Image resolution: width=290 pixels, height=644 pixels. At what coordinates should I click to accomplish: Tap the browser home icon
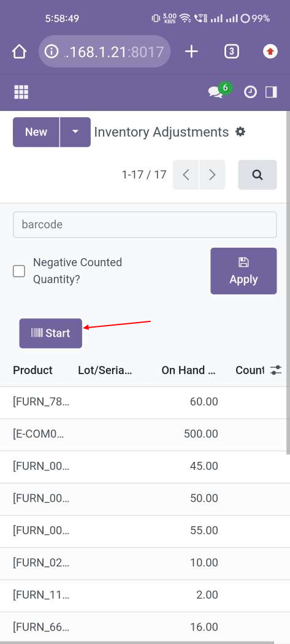coord(19,52)
